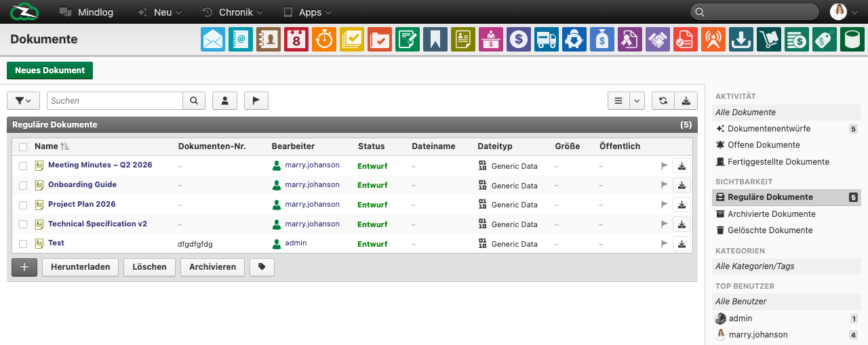Click Neues Dokument button

pos(50,70)
